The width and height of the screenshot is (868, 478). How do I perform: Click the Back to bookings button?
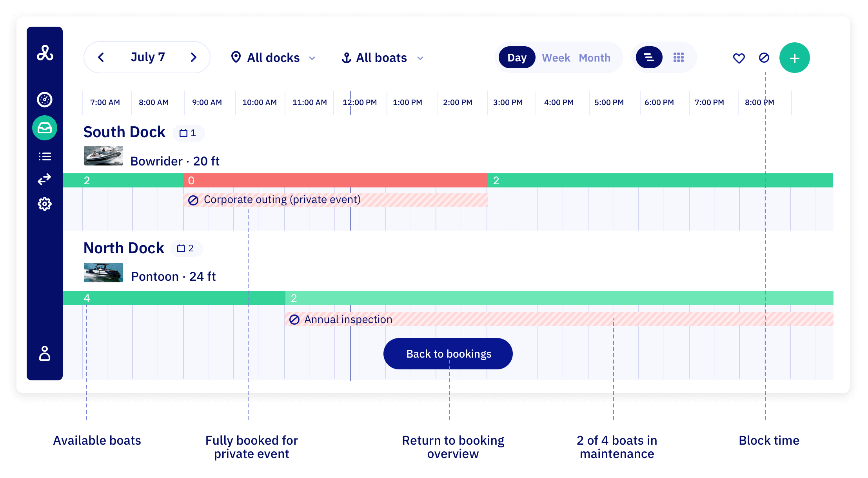(448, 353)
